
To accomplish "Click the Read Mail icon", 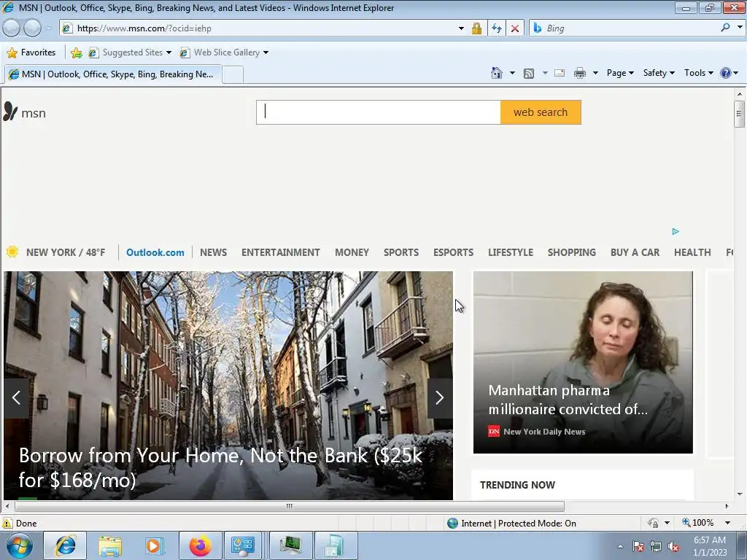I will (x=560, y=73).
